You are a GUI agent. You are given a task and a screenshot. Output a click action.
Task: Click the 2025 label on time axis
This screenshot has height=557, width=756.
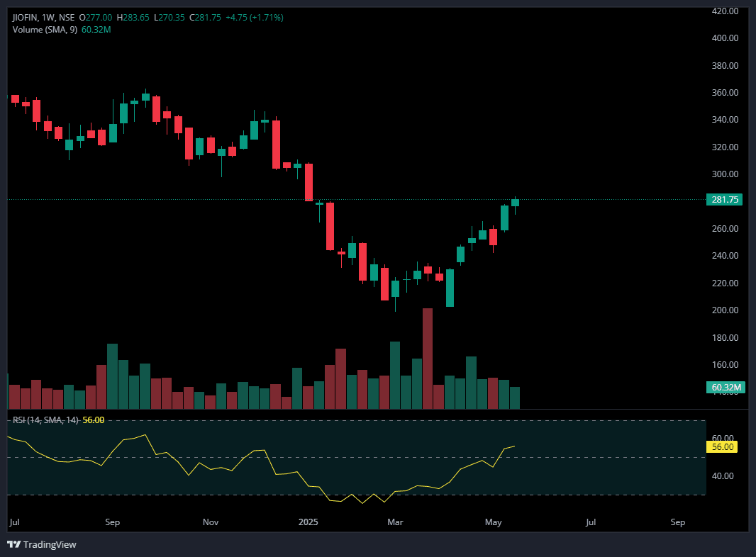(308, 522)
